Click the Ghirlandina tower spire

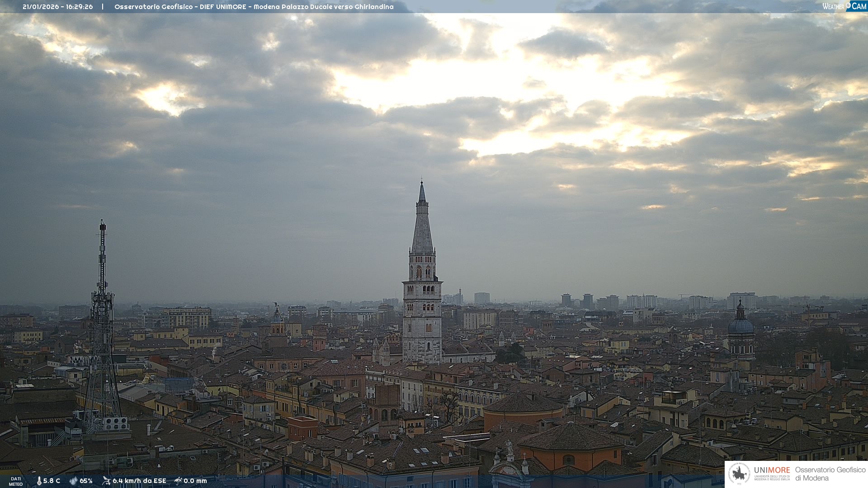pos(422,221)
